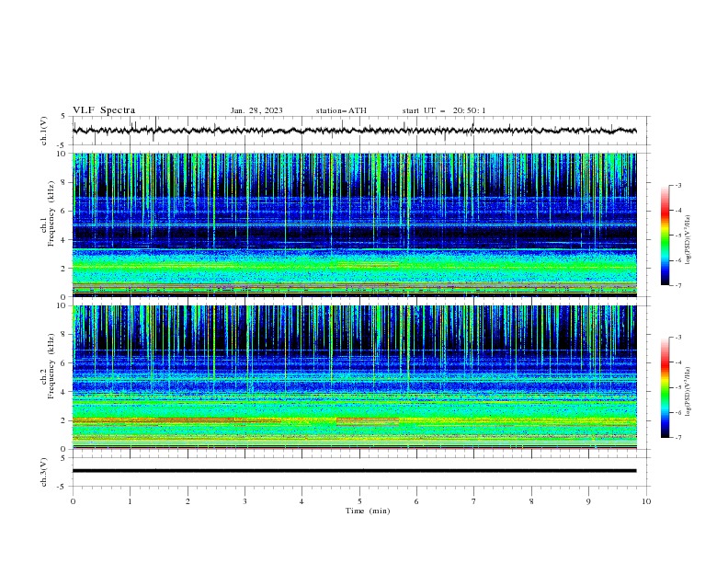Click the ch.1 spectrogram color scale bar
Screen dimensions: 728x563
tap(665, 236)
